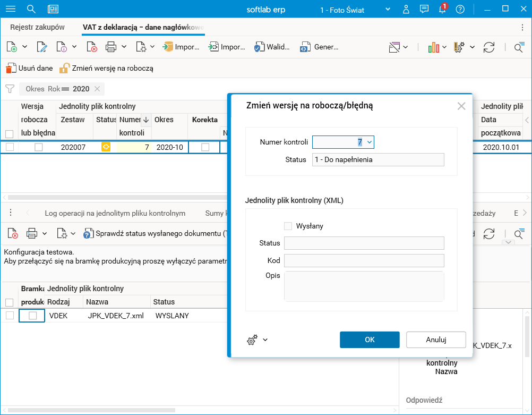
Task: Click the document settings gear icon in top toolbar
Action: (141, 47)
